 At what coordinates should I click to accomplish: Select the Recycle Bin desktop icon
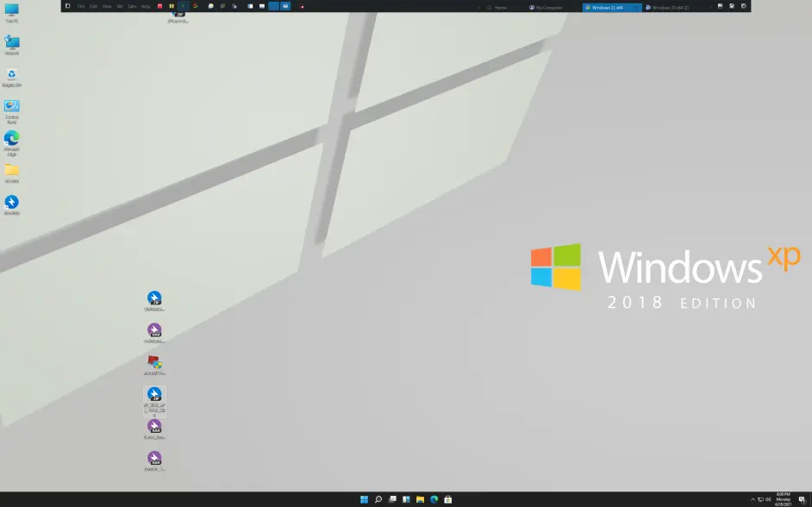click(11, 77)
